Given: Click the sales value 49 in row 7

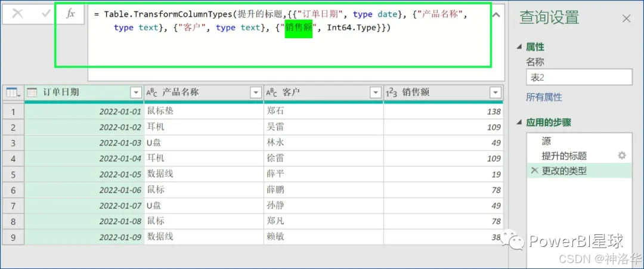Looking at the screenshot, I should click(444, 205).
